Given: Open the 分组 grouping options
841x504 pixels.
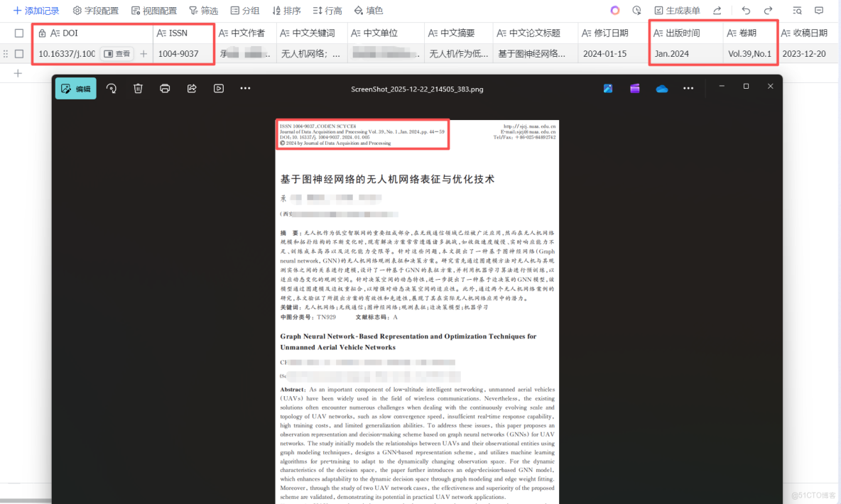Looking at the screenshot, I should click(x=245, y=10).
